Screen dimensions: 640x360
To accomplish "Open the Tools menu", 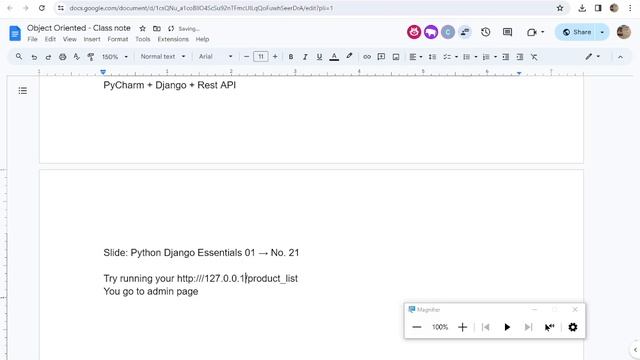I will coord(143,39).
